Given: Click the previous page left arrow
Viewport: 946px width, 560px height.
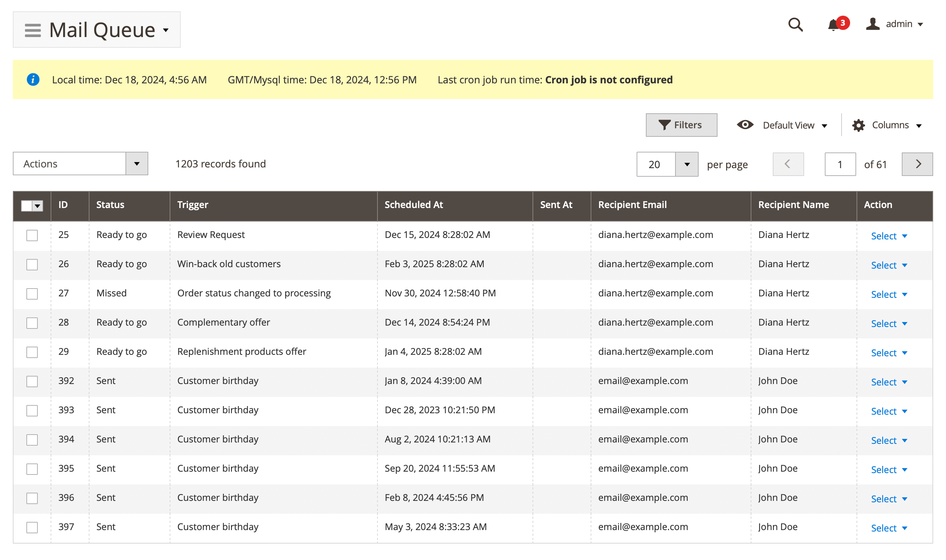Looking at the screenshot, I should [788, 164].
